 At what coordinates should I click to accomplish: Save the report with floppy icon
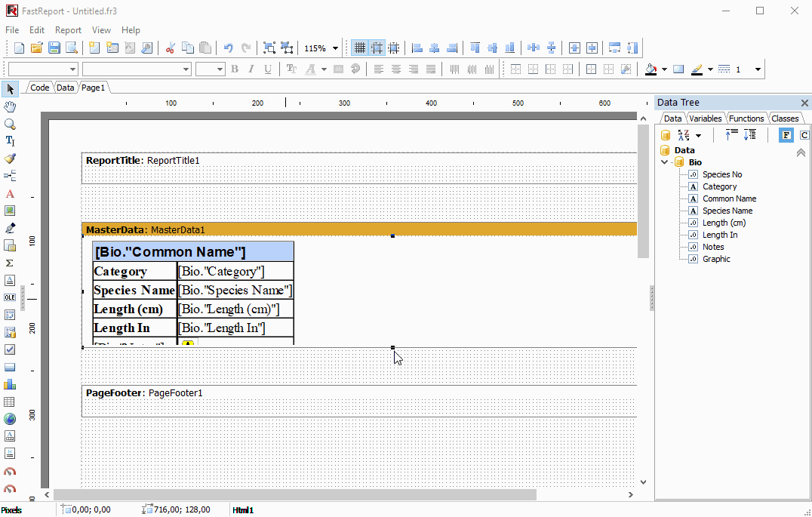pyautogui.click(x=54, y=48)
